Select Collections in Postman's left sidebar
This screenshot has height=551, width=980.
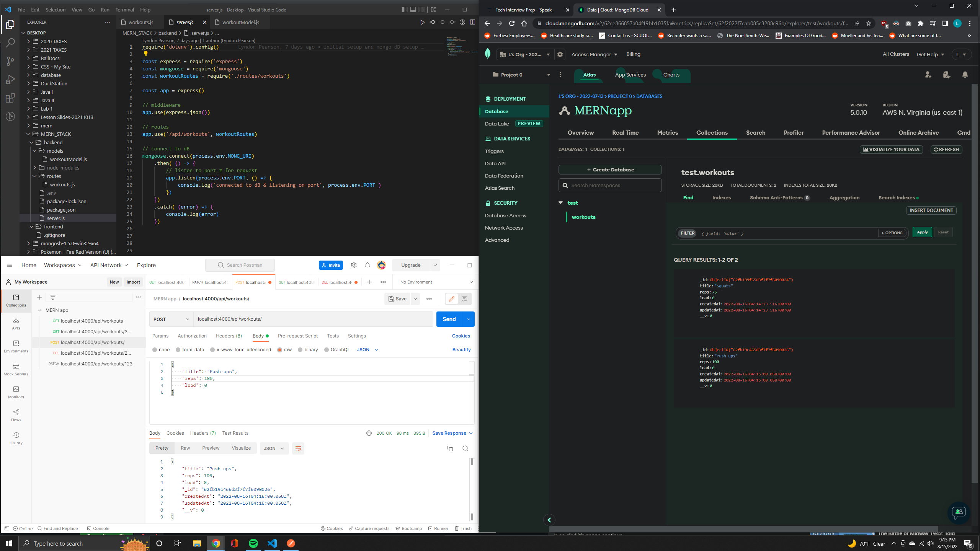(x=16, y=301)
